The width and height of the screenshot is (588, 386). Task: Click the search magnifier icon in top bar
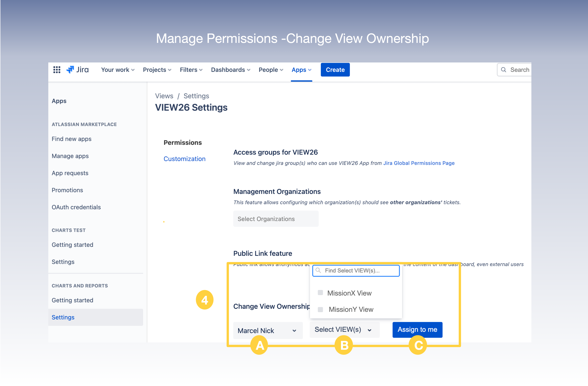click(x=503, y=70)
